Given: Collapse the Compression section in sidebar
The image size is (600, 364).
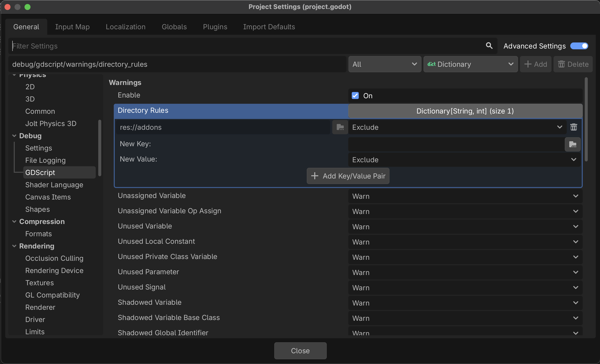Looking at the screenshot, I should 14,221.
